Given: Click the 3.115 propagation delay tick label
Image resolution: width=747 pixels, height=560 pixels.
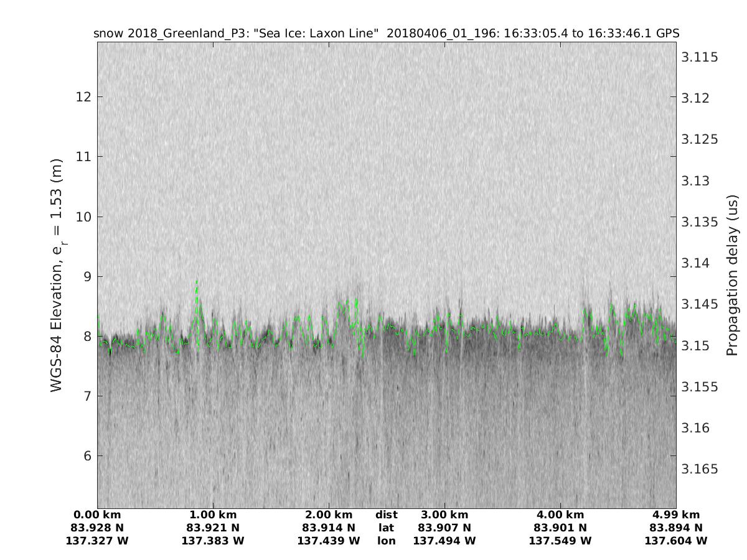Looking at the screenshot, I should (700, 57).
